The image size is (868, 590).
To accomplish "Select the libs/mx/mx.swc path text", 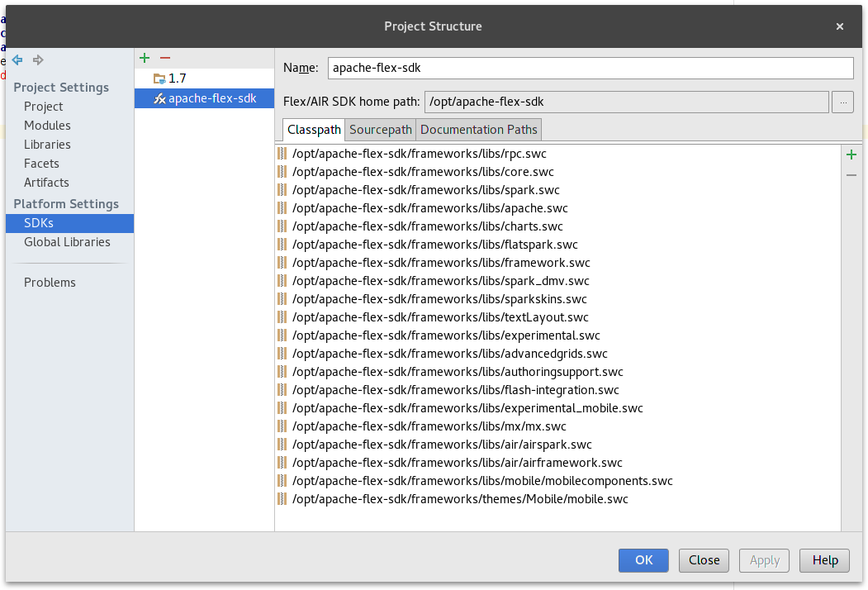I will tap(429, 426).
